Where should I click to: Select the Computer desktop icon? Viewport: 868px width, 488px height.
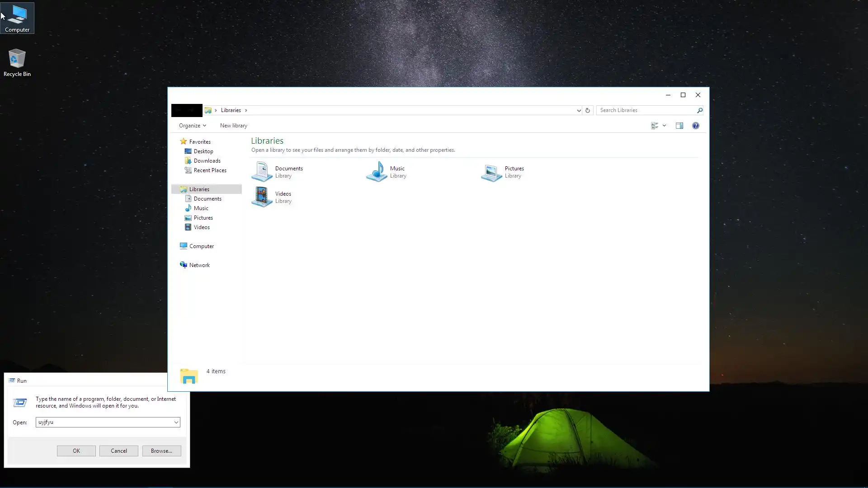coord(17,18)
